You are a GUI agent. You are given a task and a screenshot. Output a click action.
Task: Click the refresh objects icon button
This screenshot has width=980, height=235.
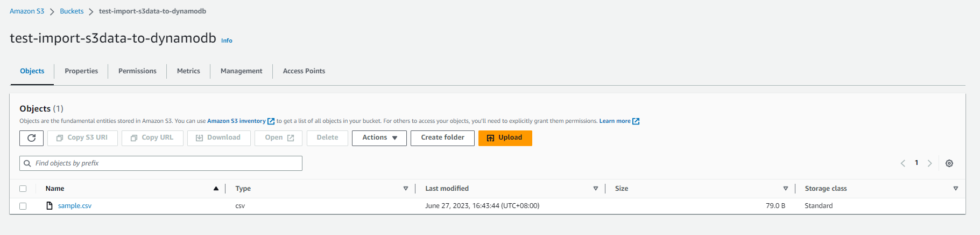pyautogui.click(x=32, y=138)
